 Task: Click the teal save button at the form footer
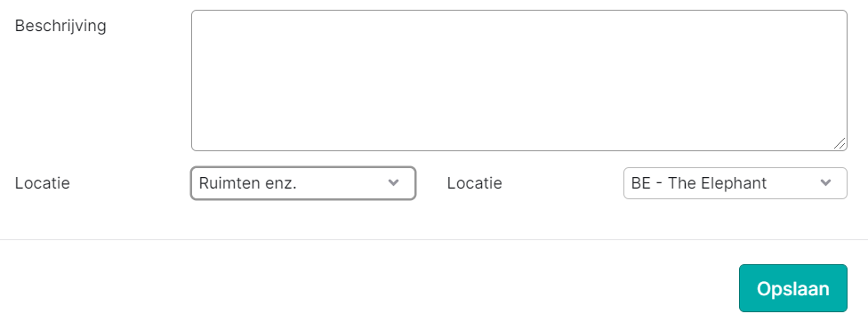click(x=792, y=288)
